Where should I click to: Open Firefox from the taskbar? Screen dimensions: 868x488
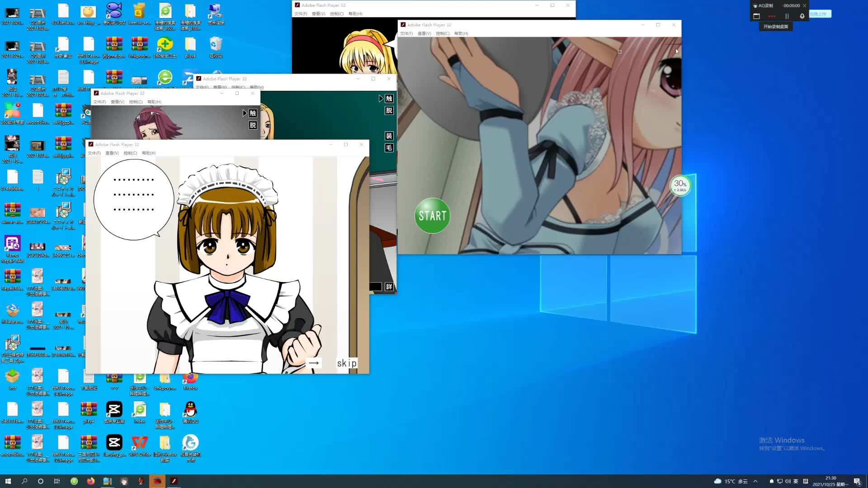tap(91, 481)
